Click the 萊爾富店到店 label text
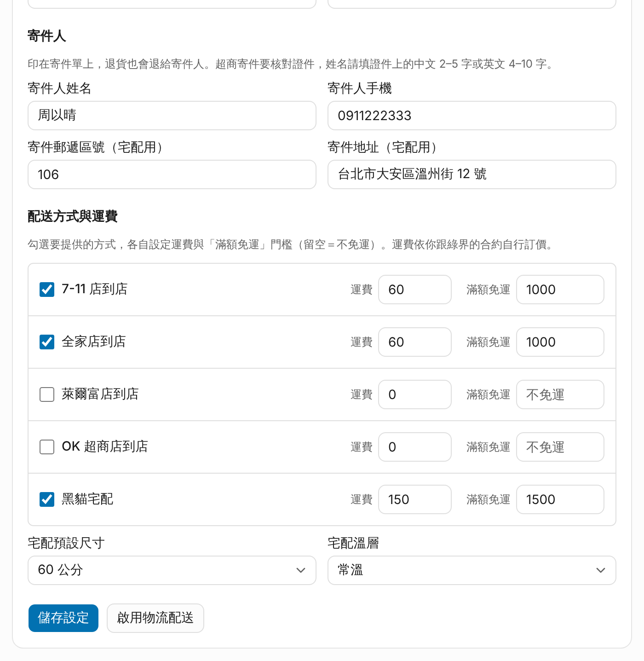This screenshot has height=661, width=644. [100, 394]
